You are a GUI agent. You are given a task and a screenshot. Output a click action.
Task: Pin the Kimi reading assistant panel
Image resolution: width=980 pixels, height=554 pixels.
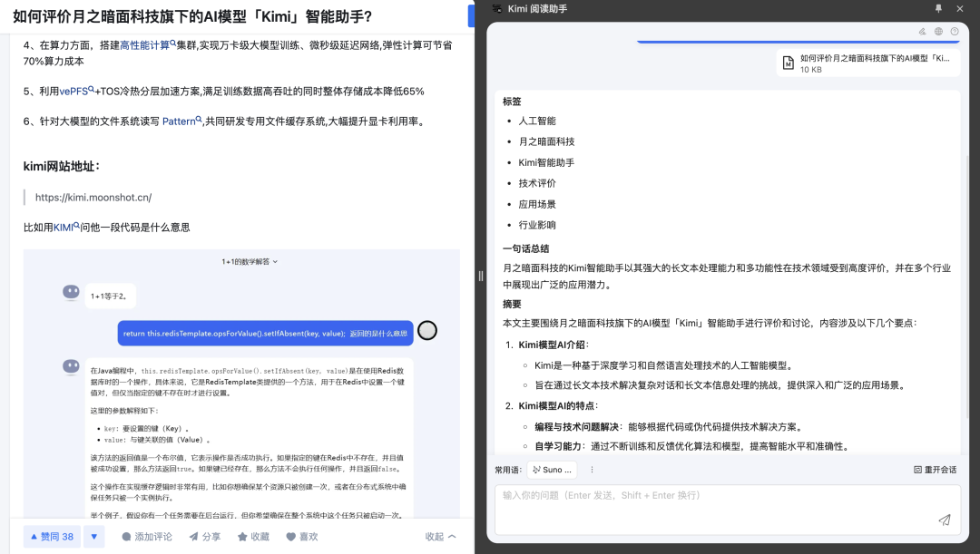point(938,9)
